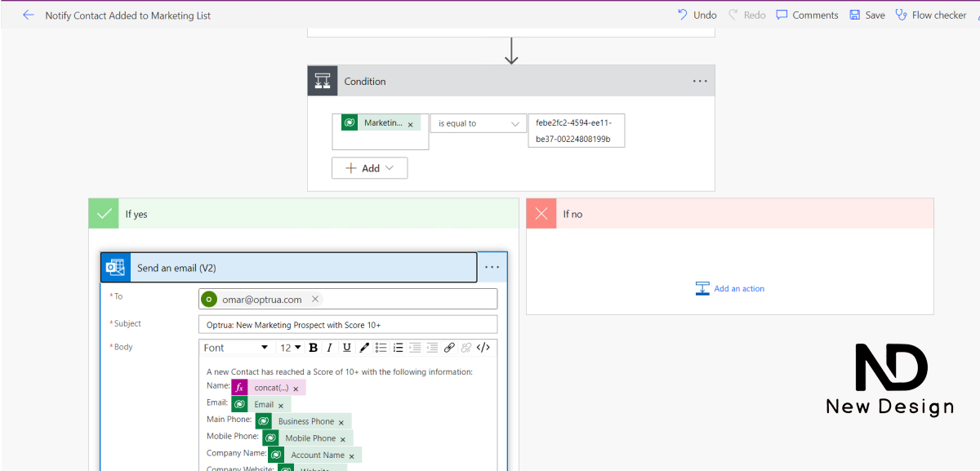Insert a bulleted list in the body

[381, 348]
